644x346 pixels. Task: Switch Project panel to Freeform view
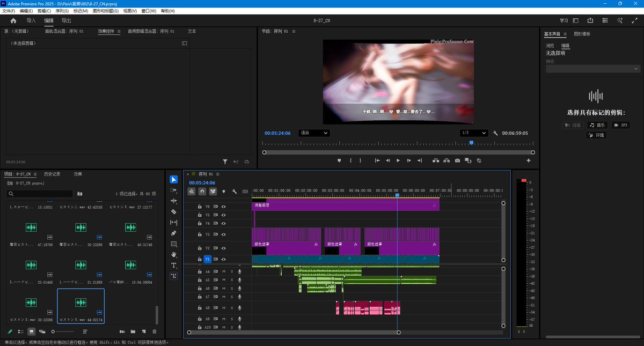click(42, 332)
